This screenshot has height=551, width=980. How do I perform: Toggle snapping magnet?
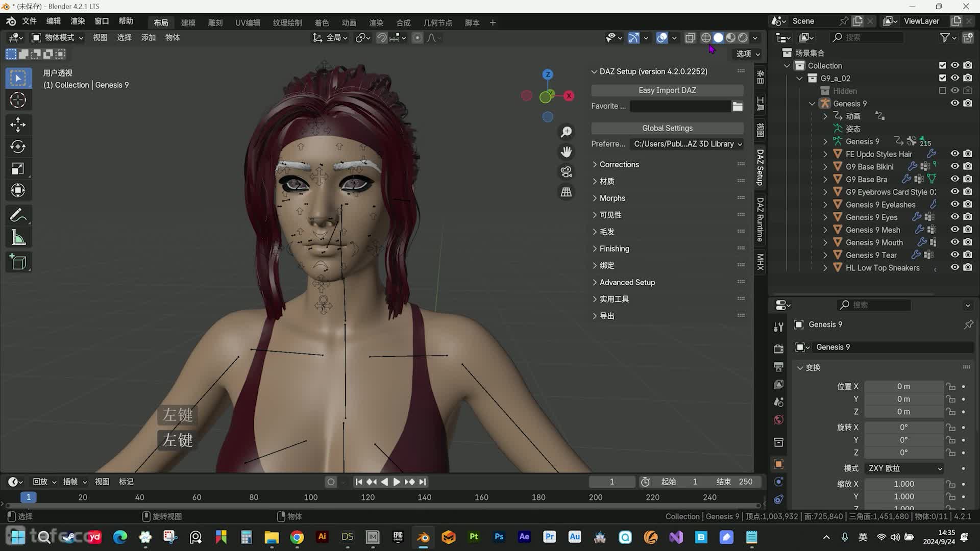[381, 38]
